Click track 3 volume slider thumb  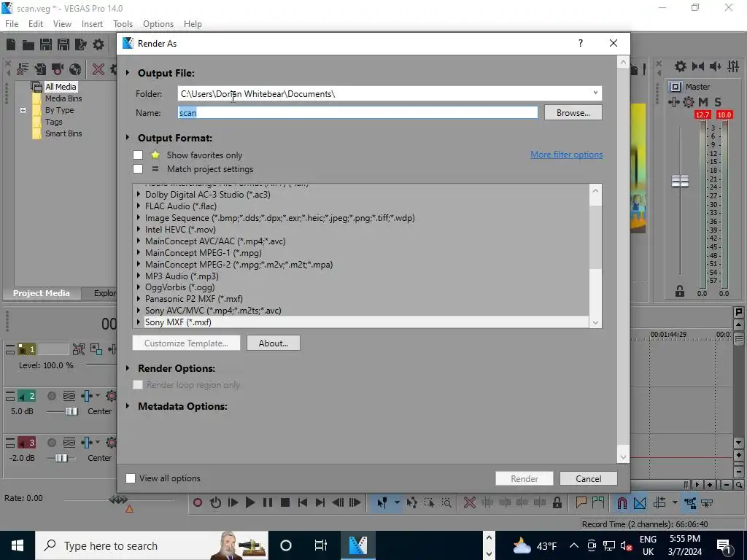coord(61,458)
